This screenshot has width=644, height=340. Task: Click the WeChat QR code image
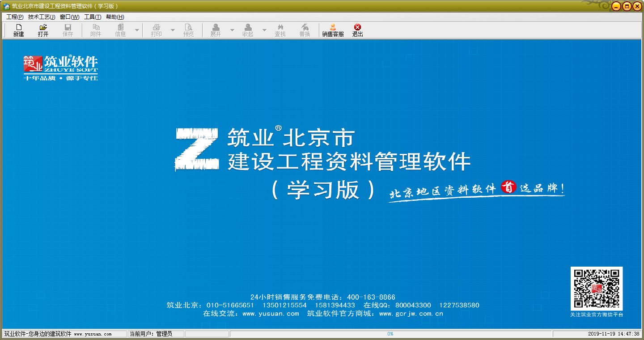point(597,289)
